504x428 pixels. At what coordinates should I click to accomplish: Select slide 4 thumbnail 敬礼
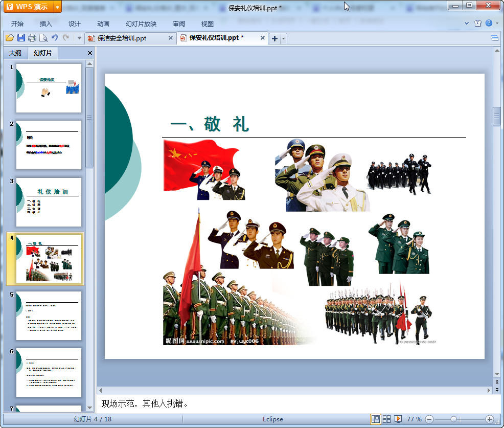click(x=49, y=259)
